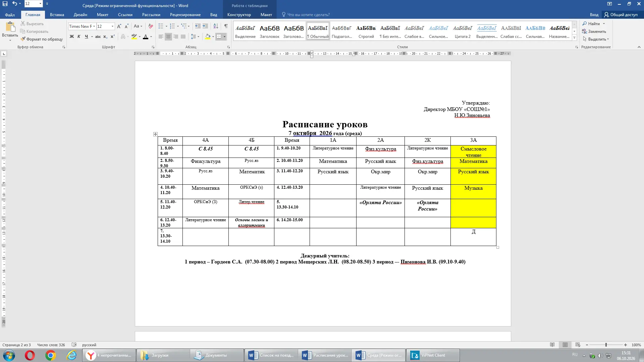The width and height of the screenshot is (644, 362).
Task: Open Cut command in clipboard group
Action: pyautogui.click(x=32, y=24)
